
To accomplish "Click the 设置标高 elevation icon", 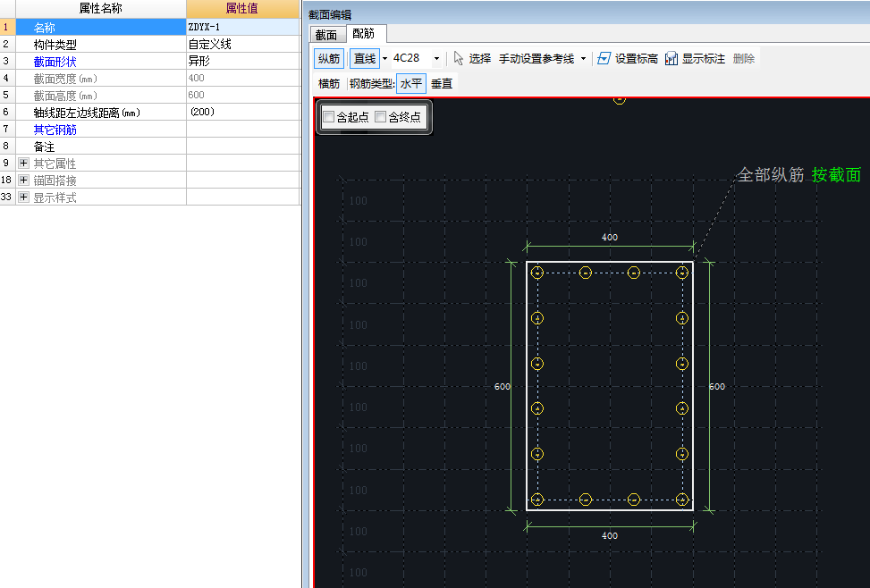I will 604,58.
